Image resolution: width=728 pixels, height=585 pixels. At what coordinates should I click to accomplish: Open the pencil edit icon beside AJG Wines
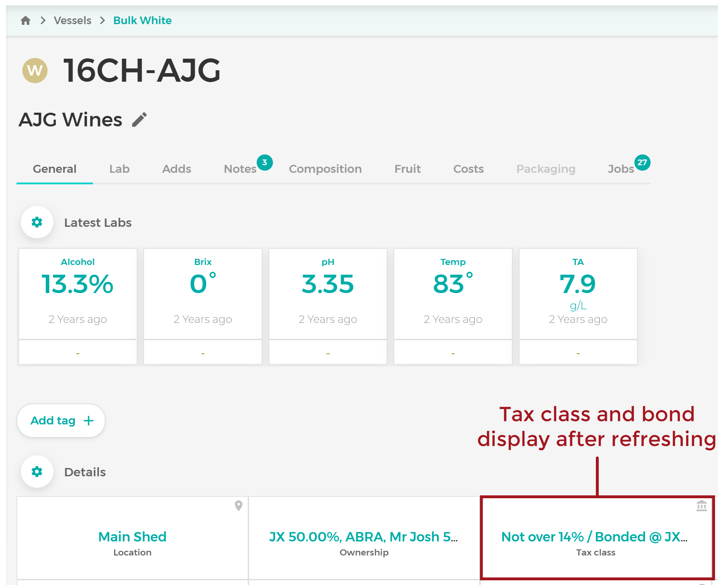coord(140,119)
